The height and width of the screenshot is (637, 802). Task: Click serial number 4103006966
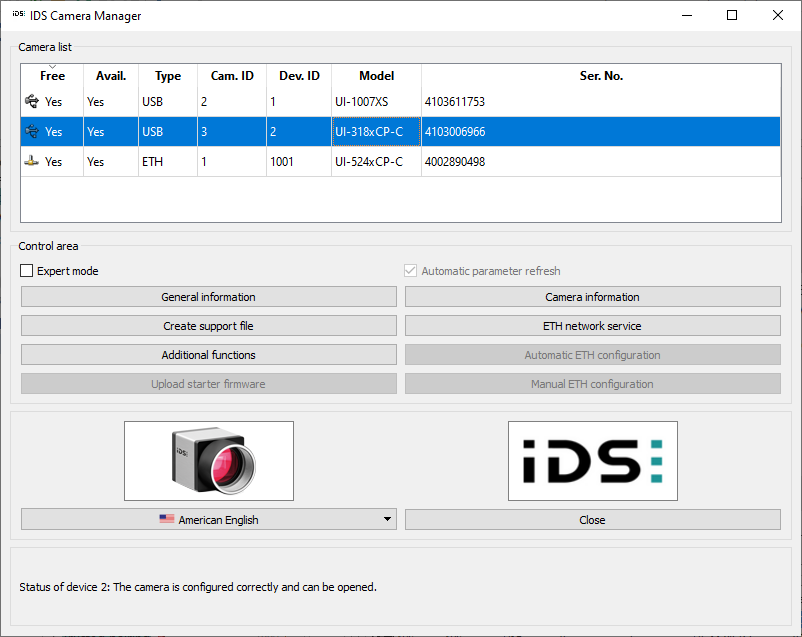(455, 131)
